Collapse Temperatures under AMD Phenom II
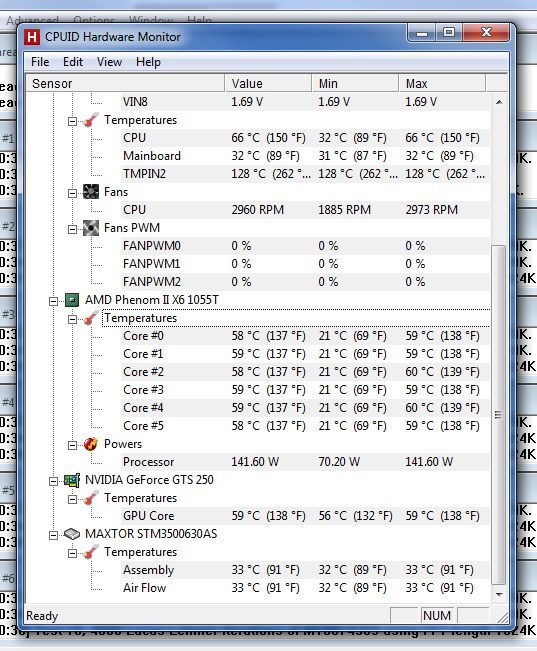 72,319
